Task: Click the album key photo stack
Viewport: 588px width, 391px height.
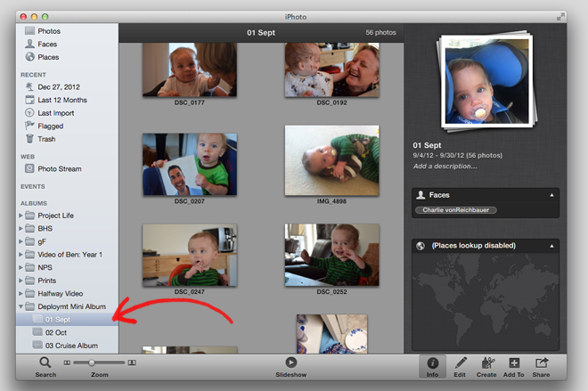Action: tap(486, 81)
